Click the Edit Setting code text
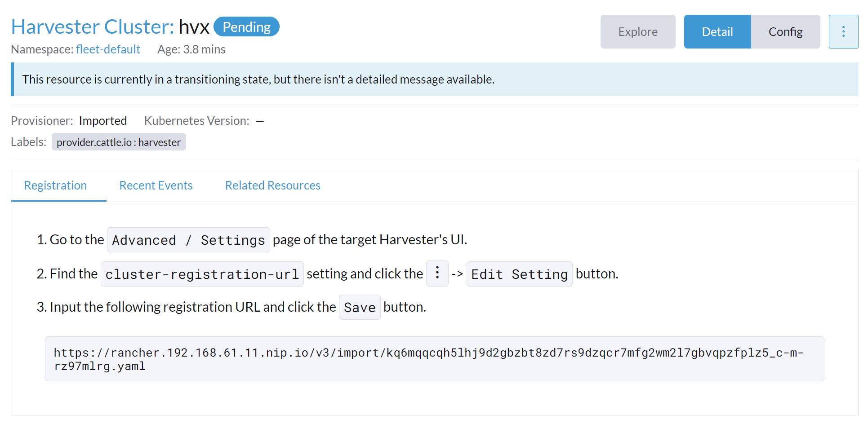The image size is (868, 428). point(519,274)
